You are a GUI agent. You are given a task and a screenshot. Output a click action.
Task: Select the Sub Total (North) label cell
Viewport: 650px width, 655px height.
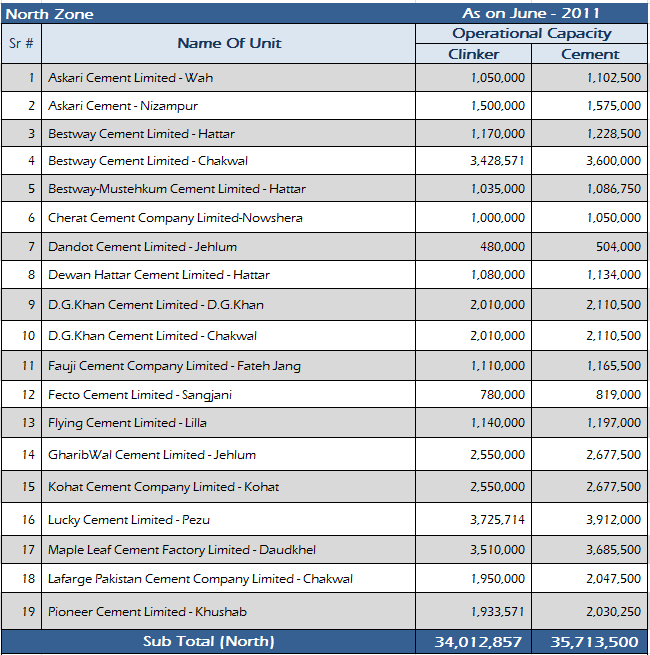[x=208, y=641]
